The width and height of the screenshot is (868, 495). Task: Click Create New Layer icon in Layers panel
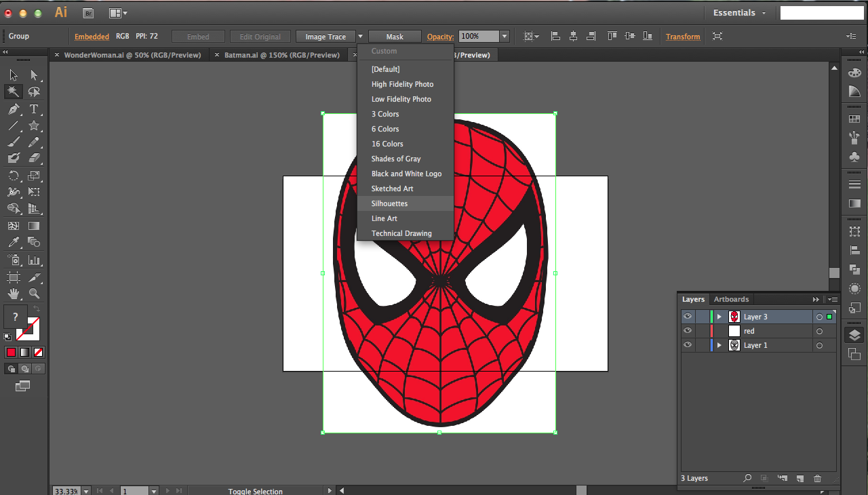click(800, 478)
